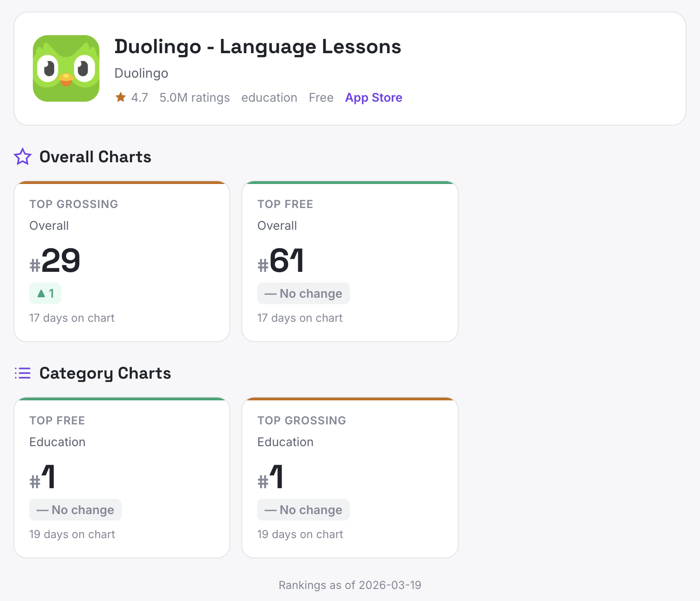This screenshot has height=601, width=700.
Task: Click the '#61' rank number
Action: pos(281,261)
